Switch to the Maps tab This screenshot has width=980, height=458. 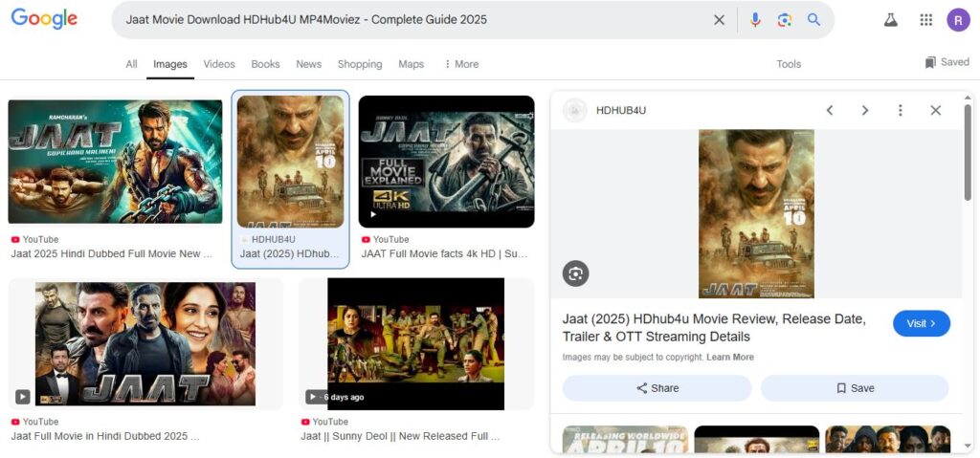click(x=411, y=64)
